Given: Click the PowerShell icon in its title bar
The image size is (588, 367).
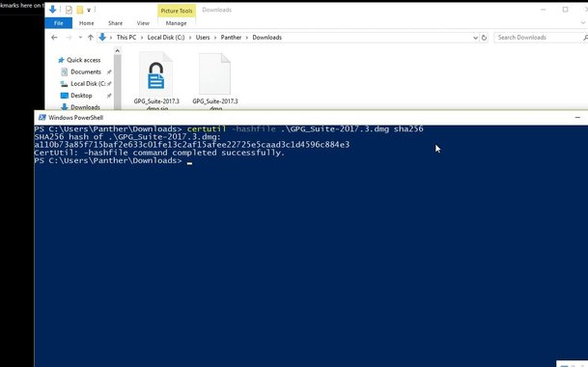Looking at the screenshot, I should click(42, 118).
